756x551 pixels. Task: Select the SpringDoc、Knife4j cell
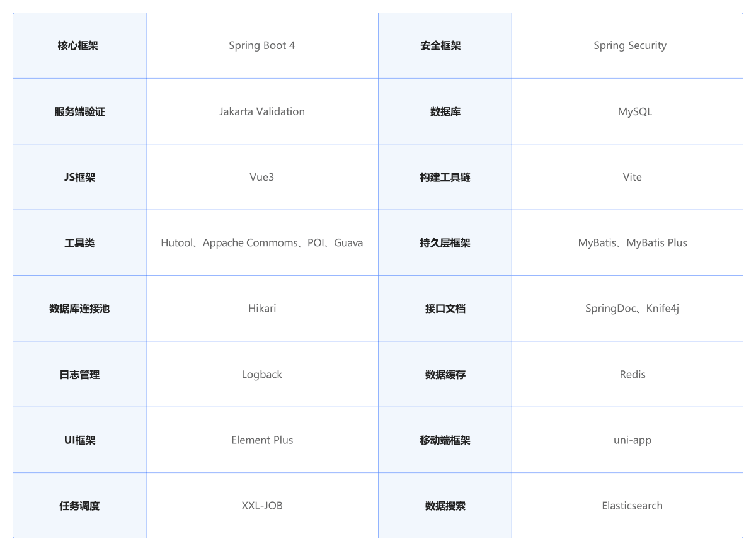[627, 309]
